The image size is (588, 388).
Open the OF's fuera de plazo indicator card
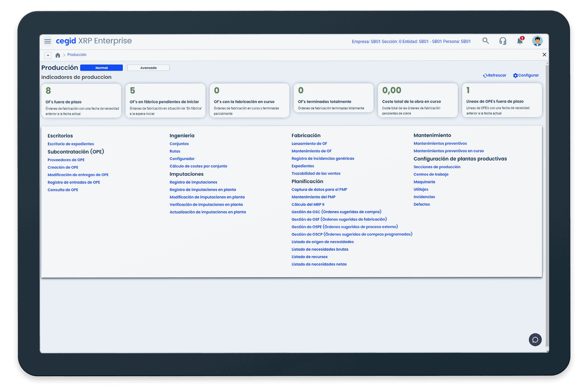pos(81,101)
